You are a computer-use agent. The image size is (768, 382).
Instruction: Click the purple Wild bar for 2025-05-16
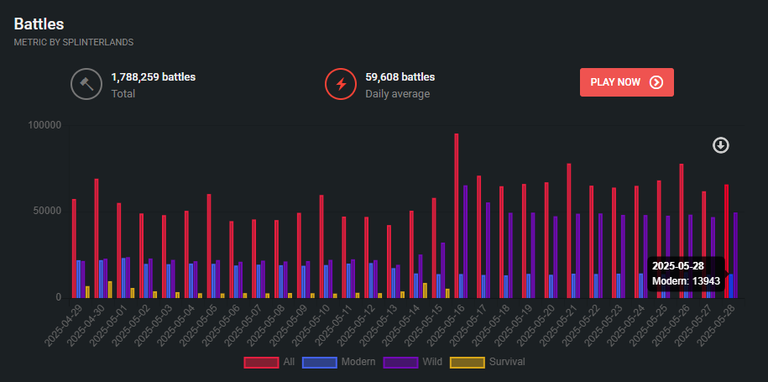pyautogui.click(x=465, y=241)
